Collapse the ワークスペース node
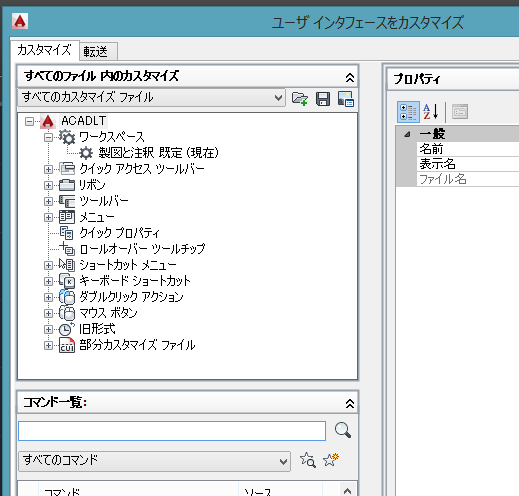 pos(48,137)
